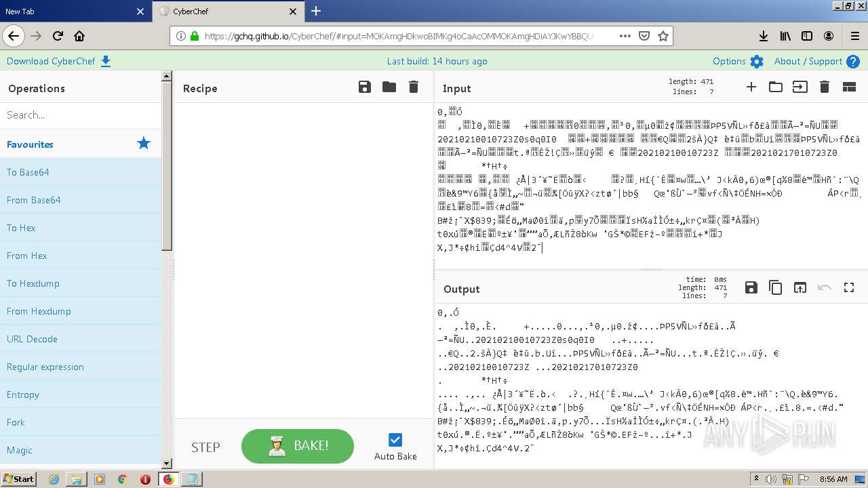Select the URL Decode operation

pyautogui.click(x=81, y=339)
